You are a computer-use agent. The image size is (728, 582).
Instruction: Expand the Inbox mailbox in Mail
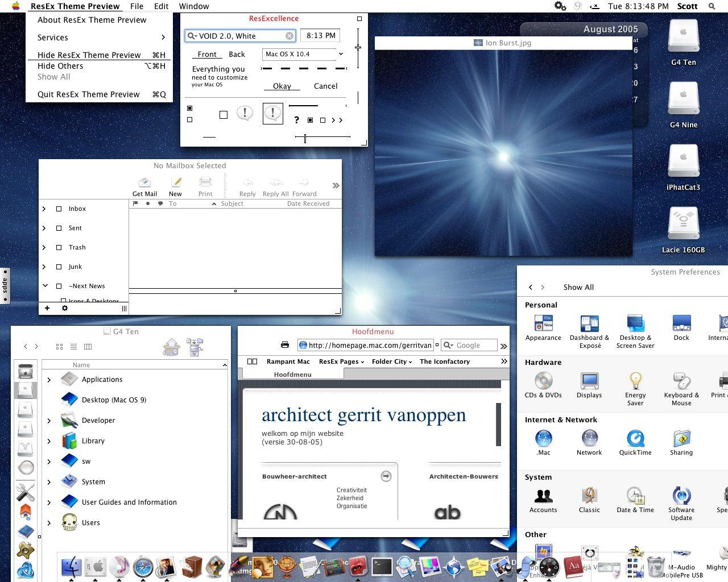click(44, 209)
